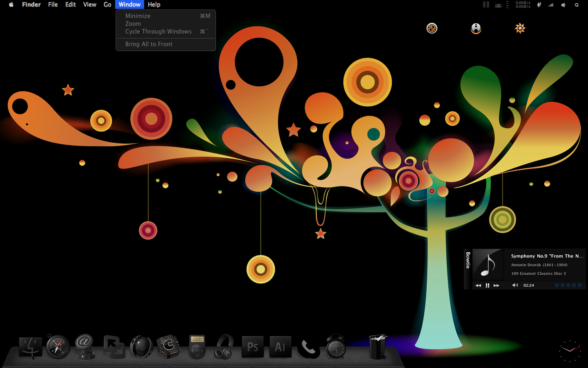Skip to next track in Bowtie
The width and height of the screenshot is (588, 368).
497,285
